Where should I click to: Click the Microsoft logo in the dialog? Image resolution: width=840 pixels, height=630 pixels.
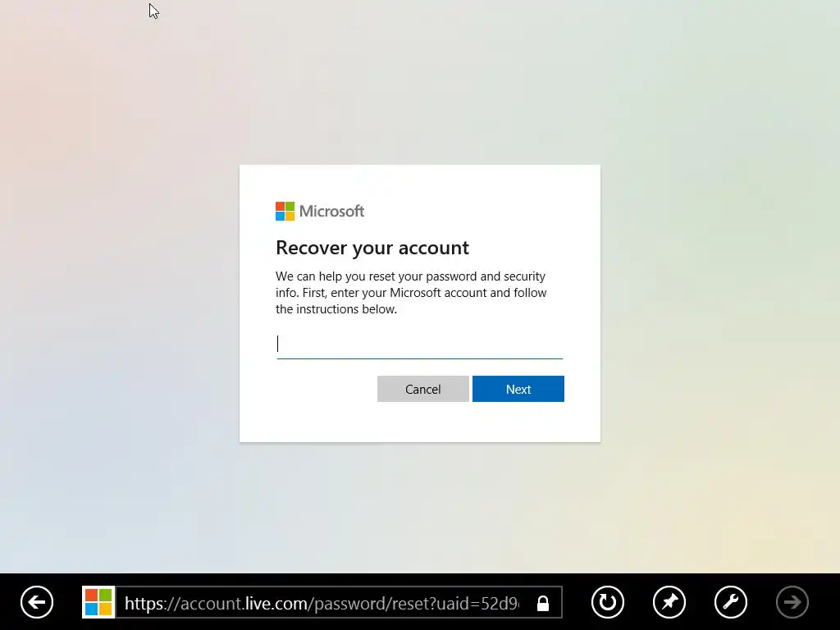320,211
